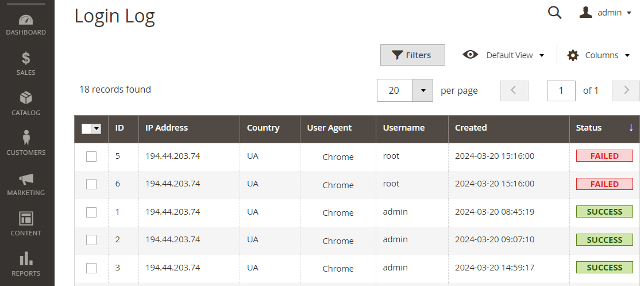Toggle the select-all header checkbox
The width and height of the screenshot is (644, 286).
[x=86, y=129]
